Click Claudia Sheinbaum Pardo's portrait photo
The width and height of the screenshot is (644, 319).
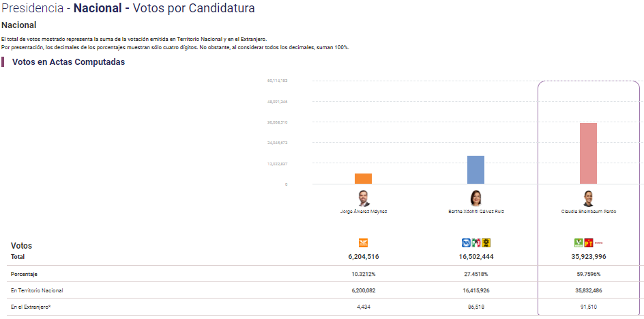click(x=589, y=198)
